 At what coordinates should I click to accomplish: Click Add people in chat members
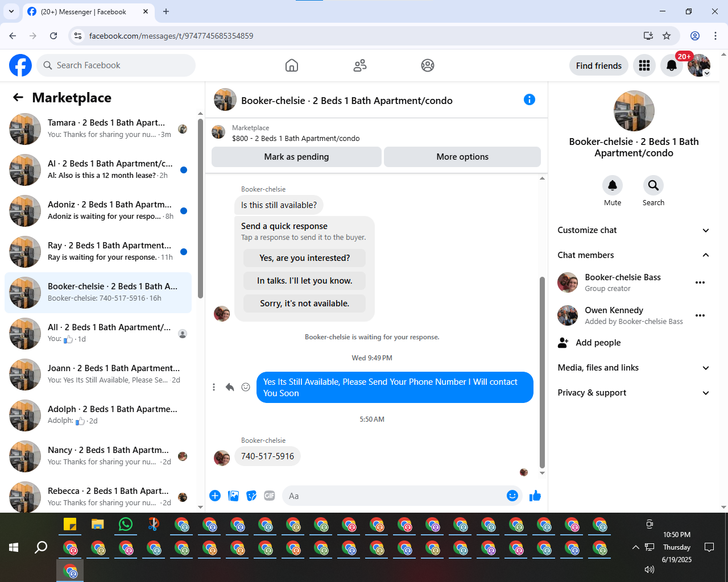(634, 343)
